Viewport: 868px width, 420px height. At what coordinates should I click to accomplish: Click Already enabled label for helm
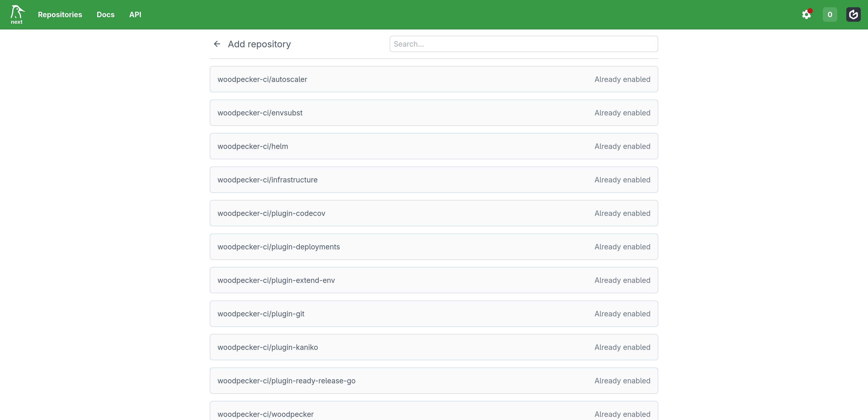point(622,146)
